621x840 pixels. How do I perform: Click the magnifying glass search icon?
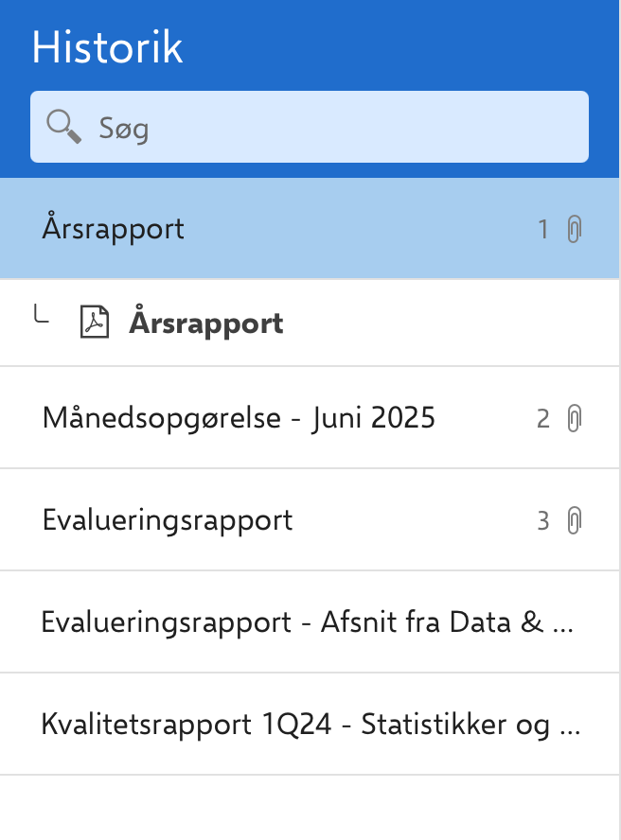(63, 127)
